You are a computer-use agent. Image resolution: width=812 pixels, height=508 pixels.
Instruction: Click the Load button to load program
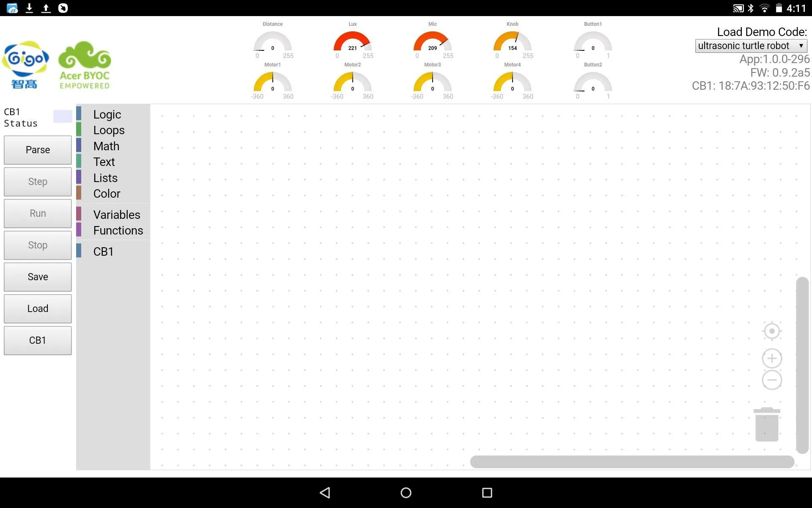[37, 309]
